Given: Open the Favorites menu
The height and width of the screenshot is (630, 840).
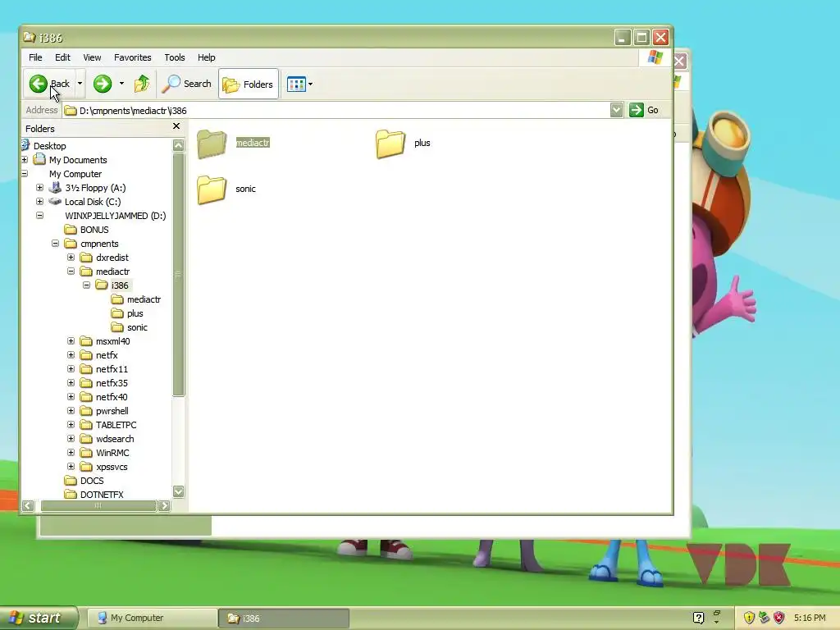Looking at the screenshot, I should coord(132,57).
